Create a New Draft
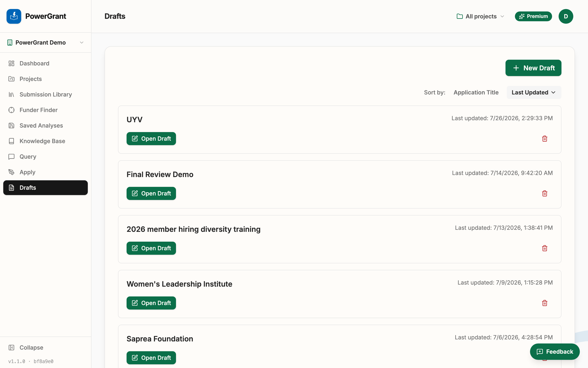The height and width of the screenshot is (368, 588). 533,68
